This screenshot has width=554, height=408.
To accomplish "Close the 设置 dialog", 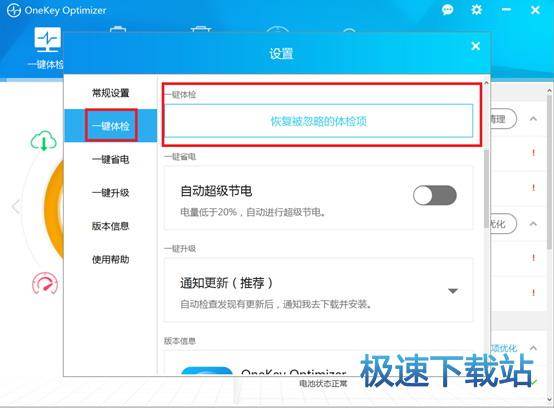I will pyautogui.click(x=476, y=46).
